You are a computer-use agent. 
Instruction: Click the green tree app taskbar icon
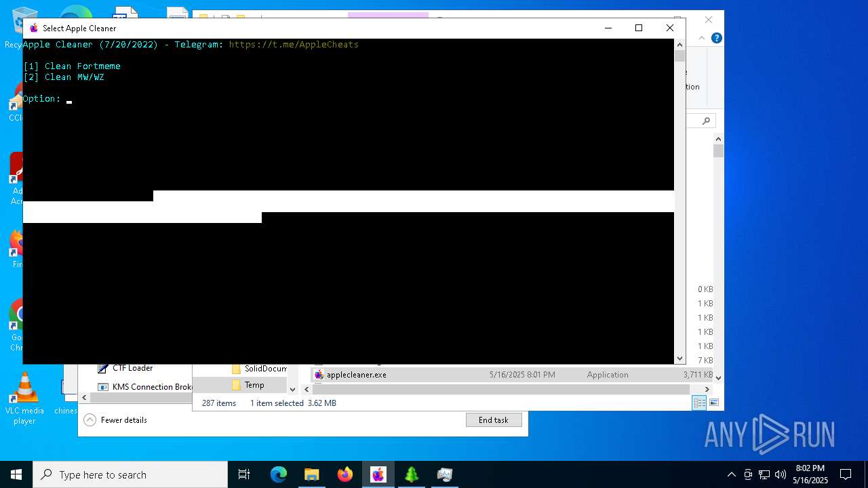411,474
